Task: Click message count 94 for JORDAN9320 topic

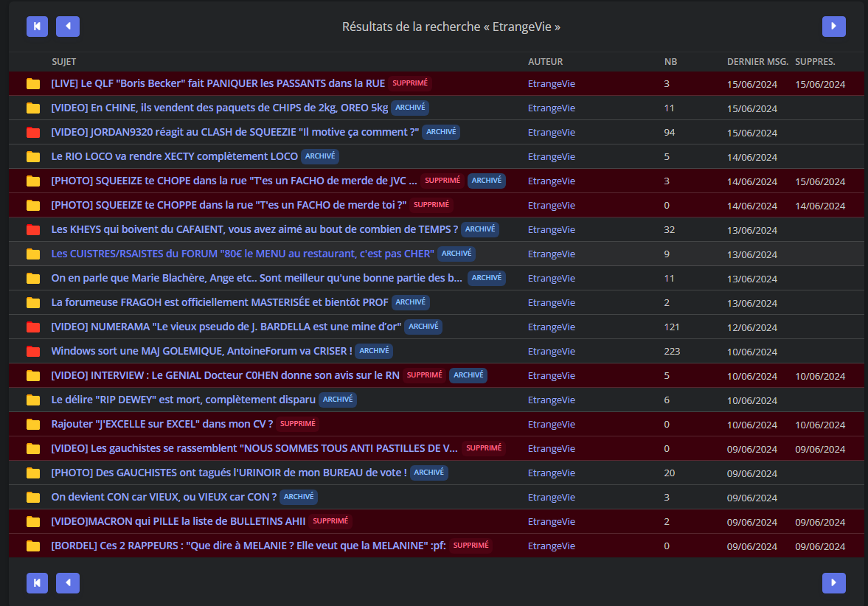Action: click(670, 132)
